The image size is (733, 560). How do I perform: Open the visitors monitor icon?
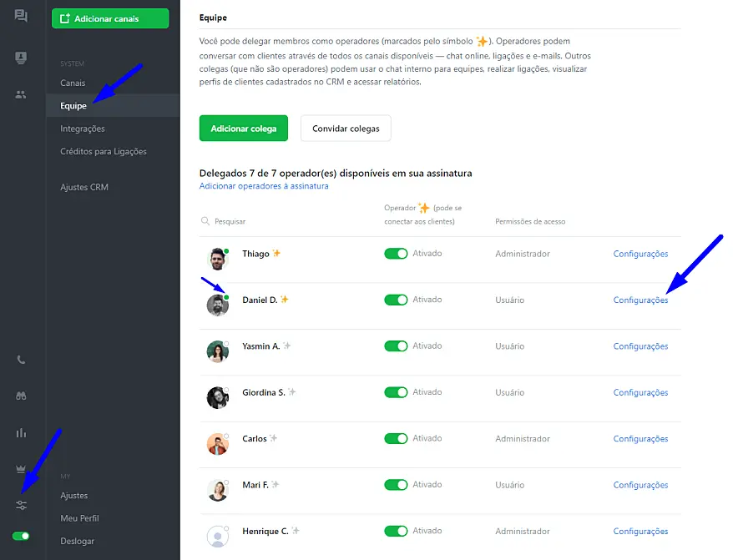21,58
